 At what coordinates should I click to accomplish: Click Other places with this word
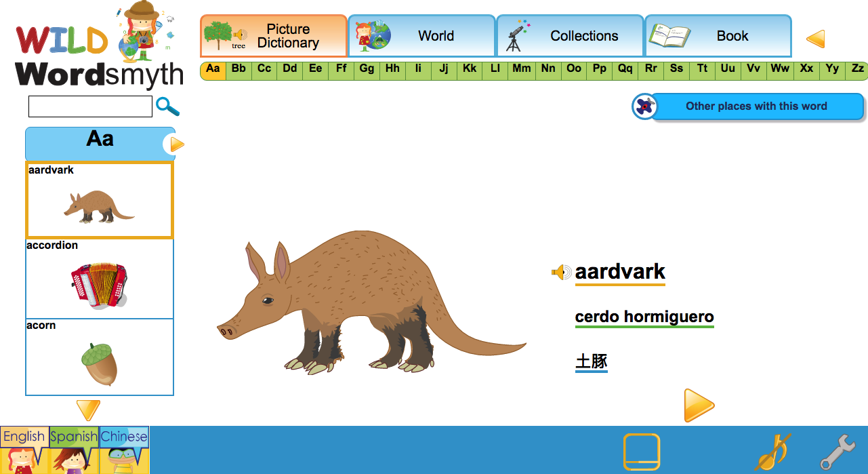pos(756,106)
